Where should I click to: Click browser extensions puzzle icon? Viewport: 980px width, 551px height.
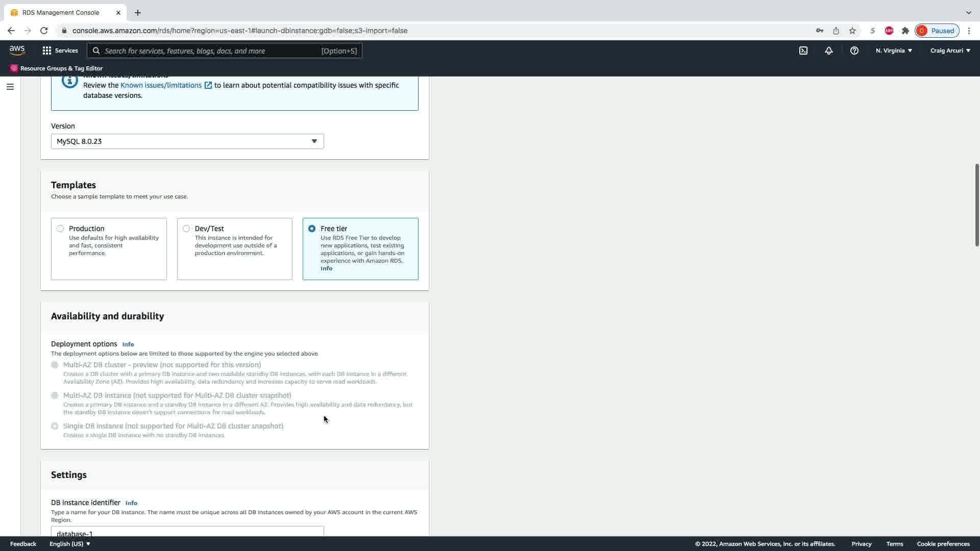(905, 31)
